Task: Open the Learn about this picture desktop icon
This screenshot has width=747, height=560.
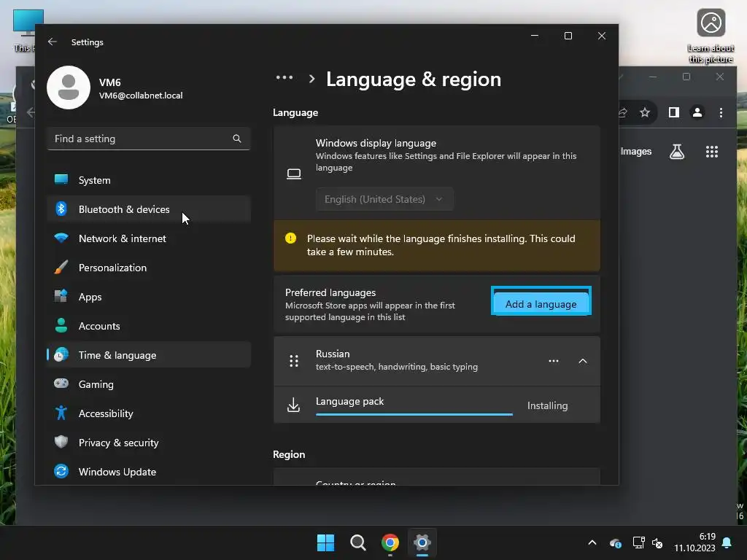Action: pos(711,36)
